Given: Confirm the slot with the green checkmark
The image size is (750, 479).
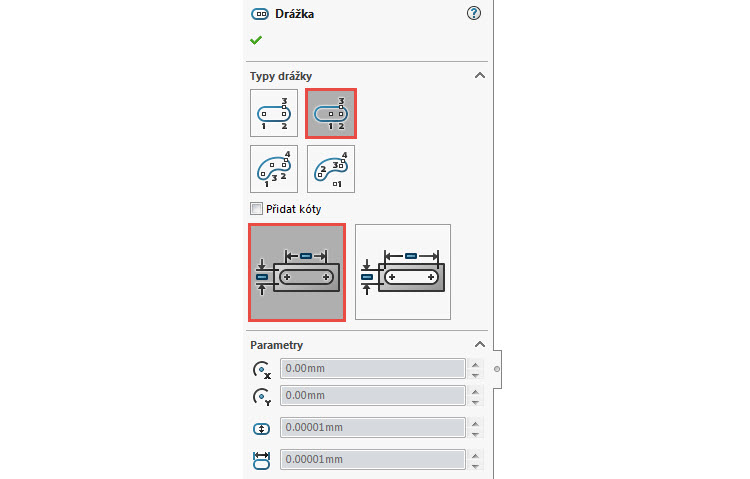Looking at the screenshot, I should pyautogui.click(x=256, y=40).
